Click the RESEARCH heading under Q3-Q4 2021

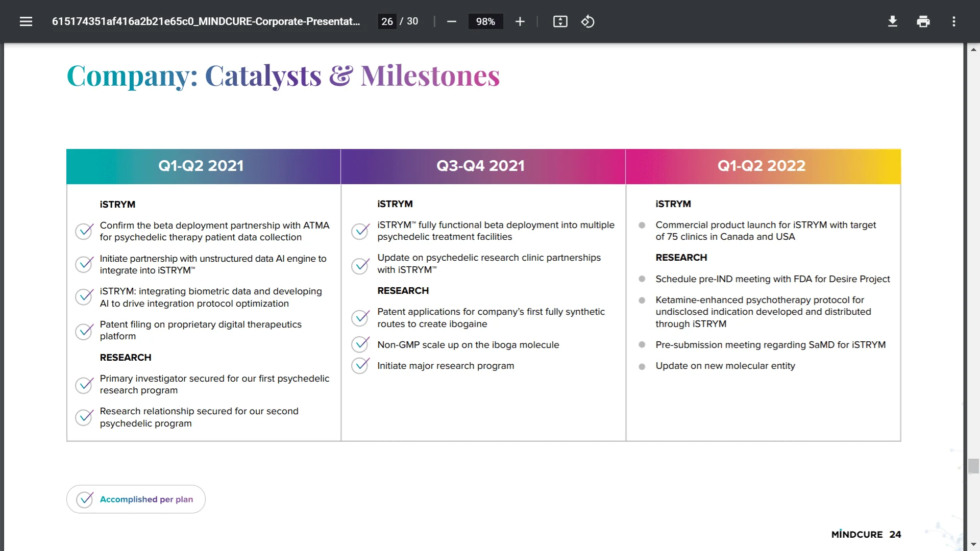pyautogui.click(x=403, y=291)
